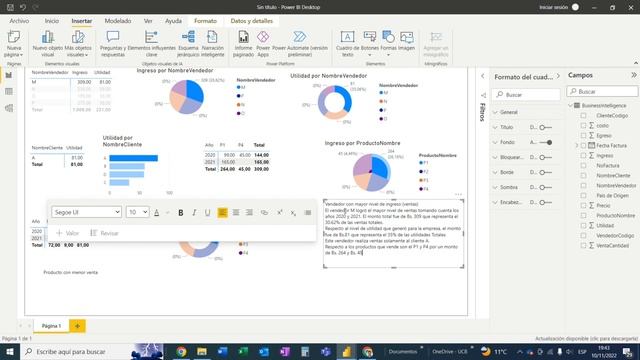This screenshot has width=640, height=360.
Task: Click Iniciar sesión
Action: tap(553, 7)
